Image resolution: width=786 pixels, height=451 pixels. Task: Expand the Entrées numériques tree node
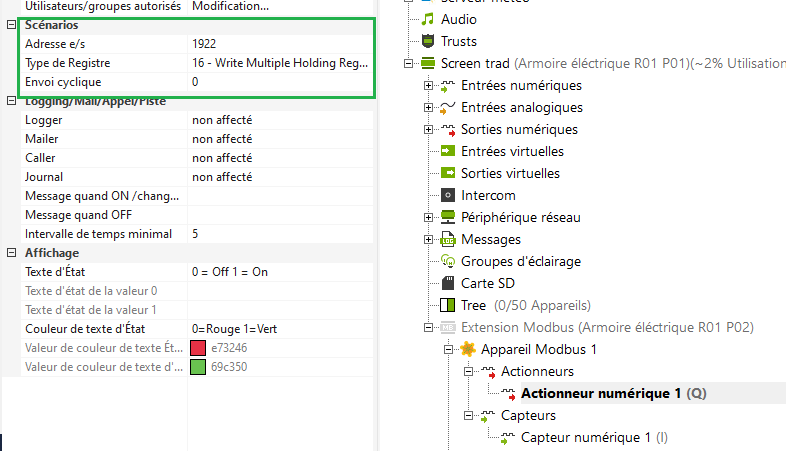coord(429,85)
